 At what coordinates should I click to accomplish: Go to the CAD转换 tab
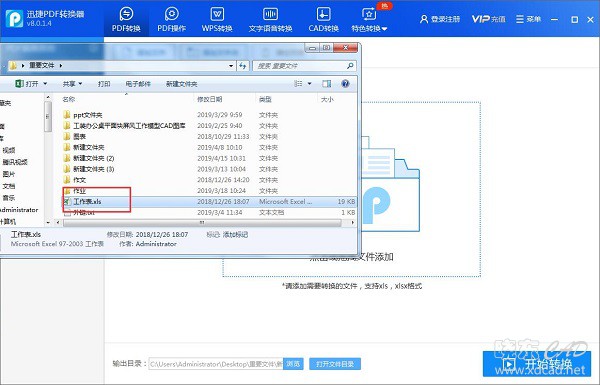[x=323, y=19]
